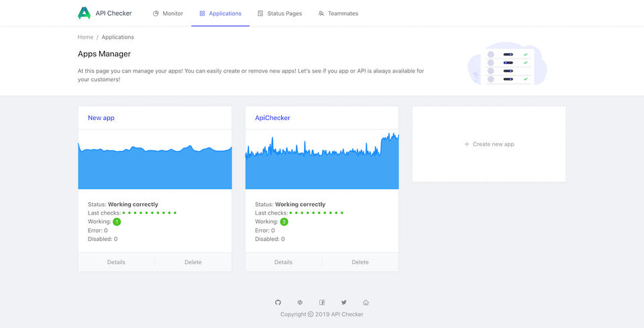Switch to the Status Pages tab
644x328 pixels.
tap(280, 13)
